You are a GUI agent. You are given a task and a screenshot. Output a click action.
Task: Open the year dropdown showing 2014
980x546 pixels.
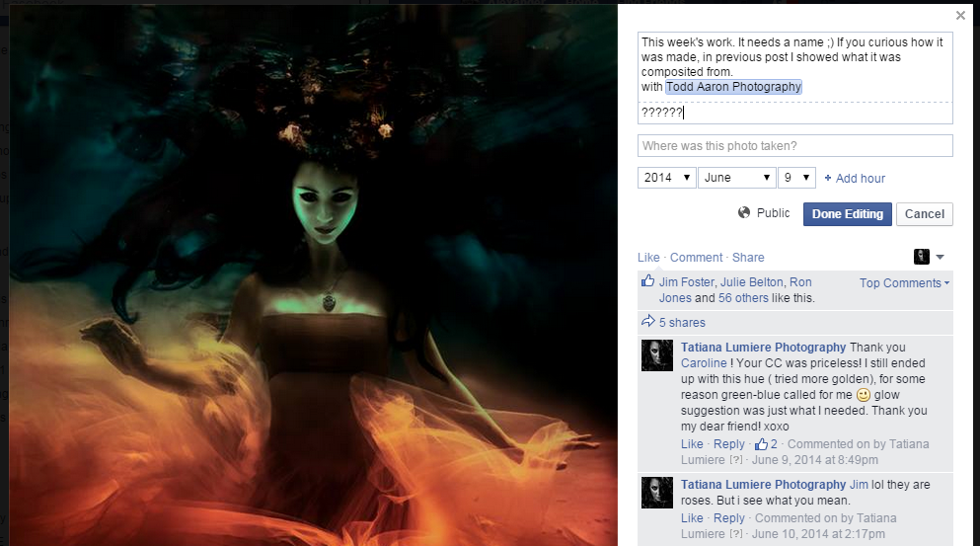pyautogui.click(x=666, y=178)
